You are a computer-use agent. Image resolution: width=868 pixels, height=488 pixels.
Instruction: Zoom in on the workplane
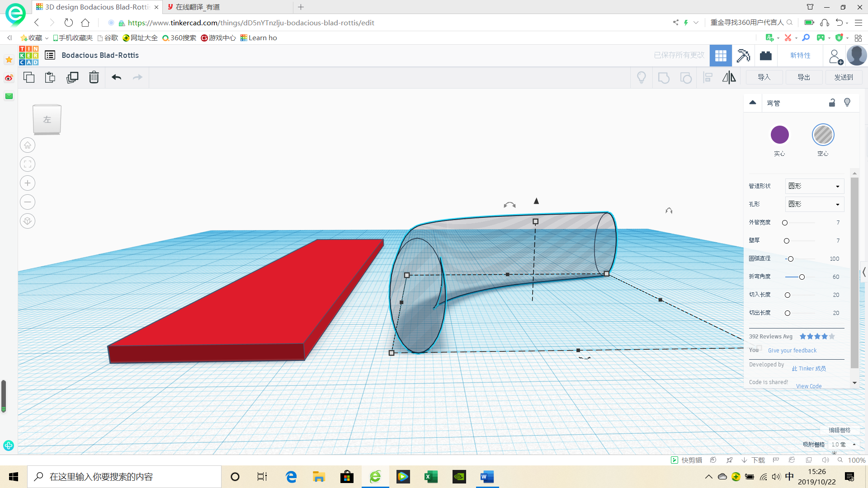(28, 183)
